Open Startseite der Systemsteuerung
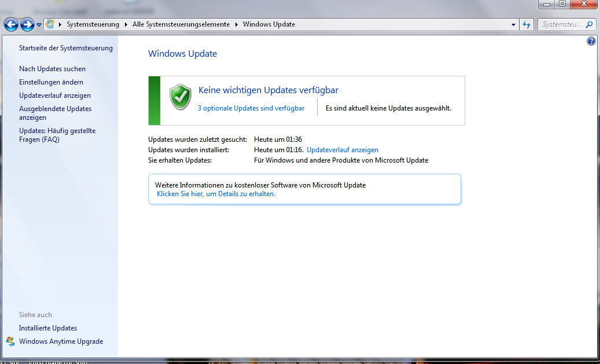 (x=66, y=48)
